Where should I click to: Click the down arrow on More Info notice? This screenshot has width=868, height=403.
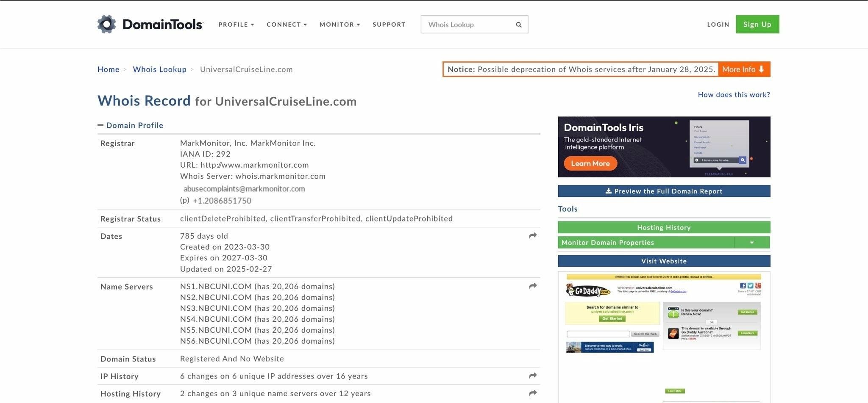point(761,69)
